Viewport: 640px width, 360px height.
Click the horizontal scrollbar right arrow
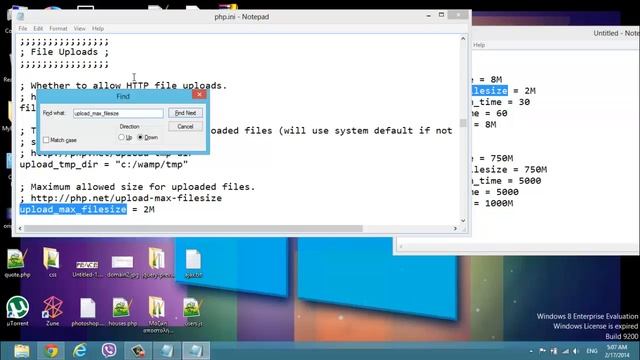pyautogui.click(x=455, y=229)
